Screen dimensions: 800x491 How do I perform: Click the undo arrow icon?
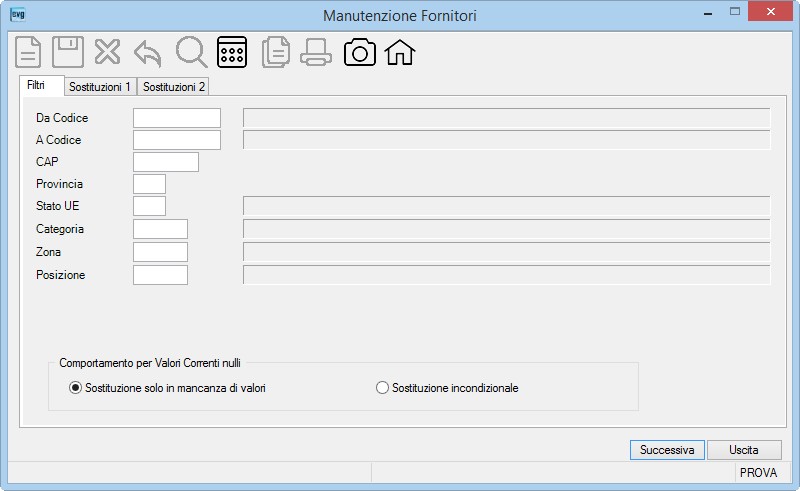148,54
